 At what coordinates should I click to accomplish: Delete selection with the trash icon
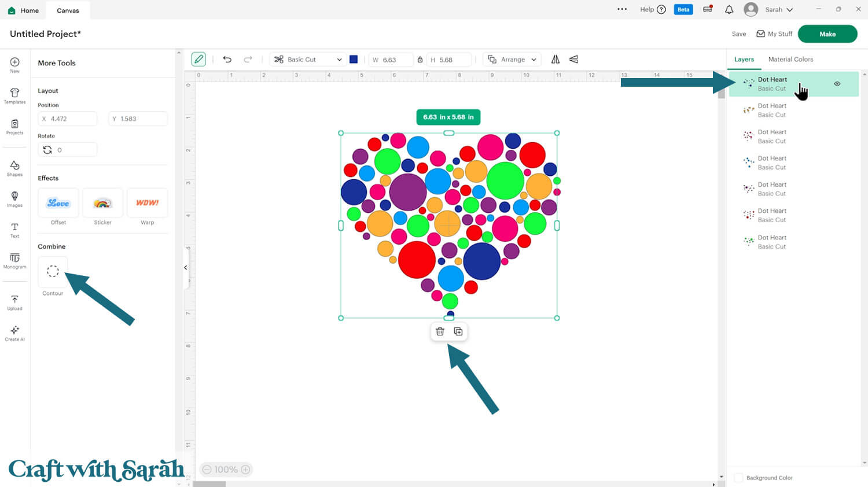pos(440,331)
